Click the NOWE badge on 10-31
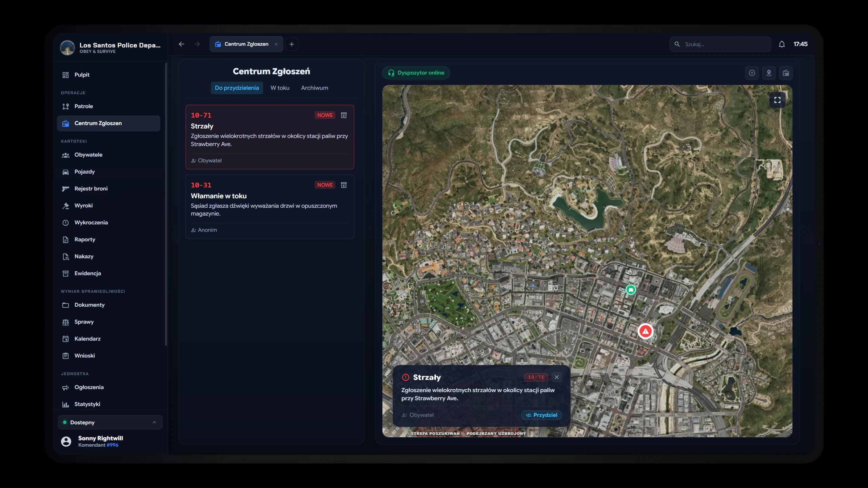 325,185
